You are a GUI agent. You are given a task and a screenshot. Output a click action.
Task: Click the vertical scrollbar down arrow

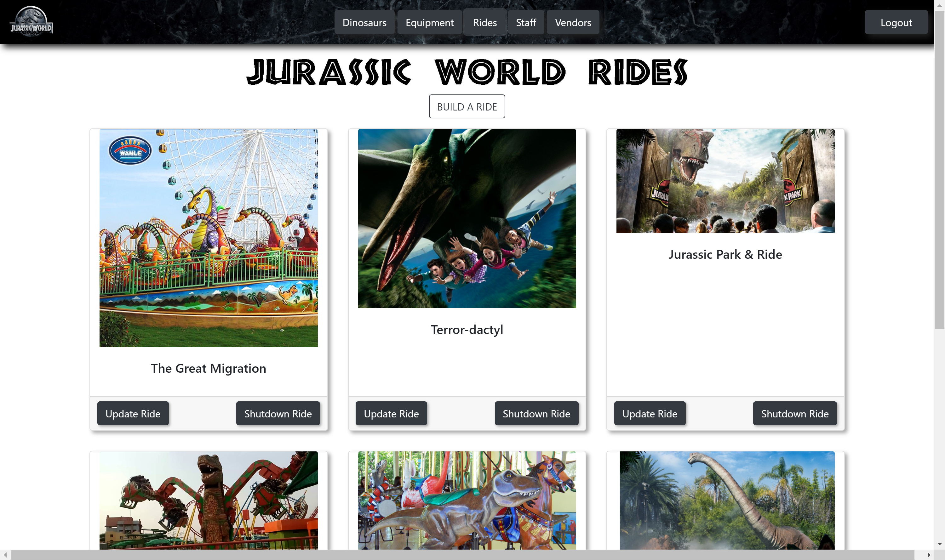tap(939, 544)
